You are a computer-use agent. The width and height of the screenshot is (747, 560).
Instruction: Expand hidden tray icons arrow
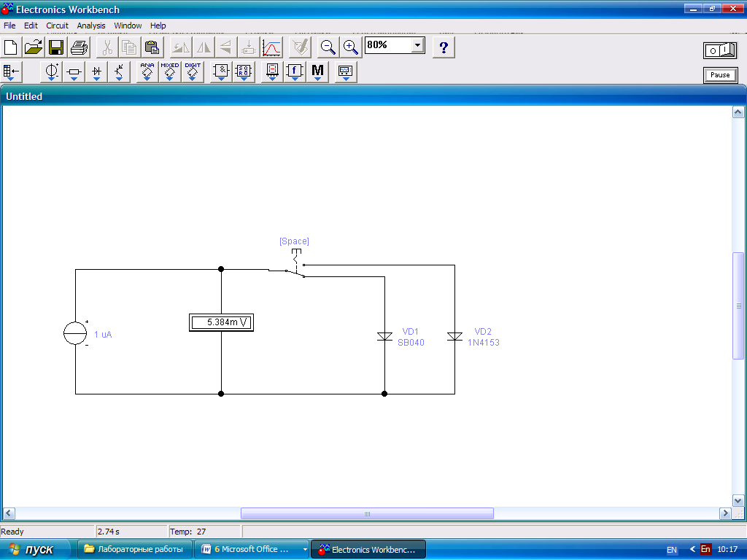(x=692, y=549)
